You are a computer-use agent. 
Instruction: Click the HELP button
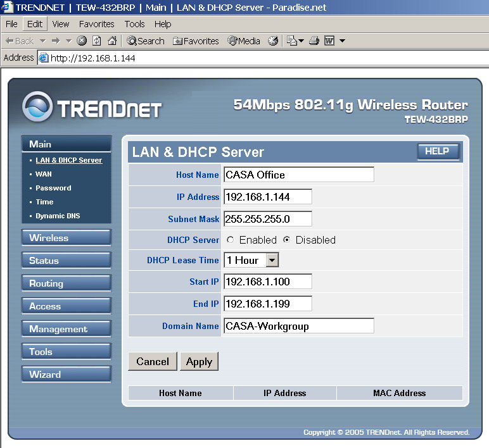pyautogui.click(x=438, y=151)
